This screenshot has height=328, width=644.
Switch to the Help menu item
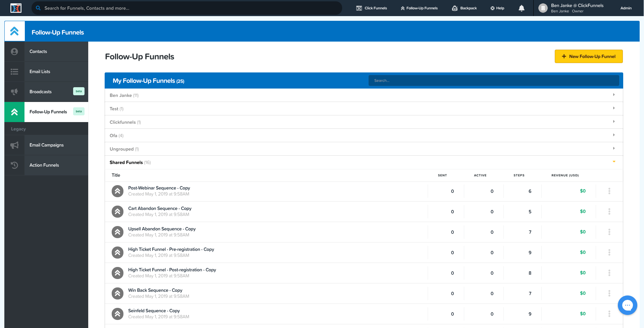[497, 8]
